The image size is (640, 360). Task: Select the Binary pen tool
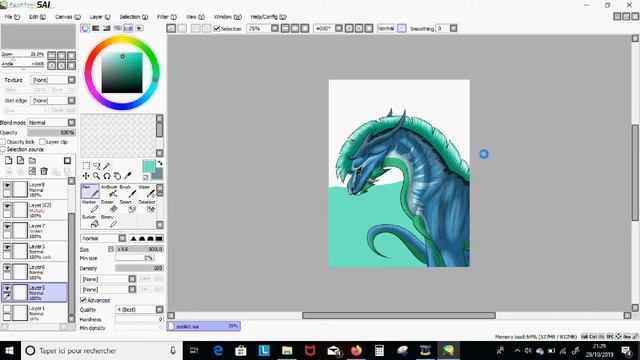109,221
